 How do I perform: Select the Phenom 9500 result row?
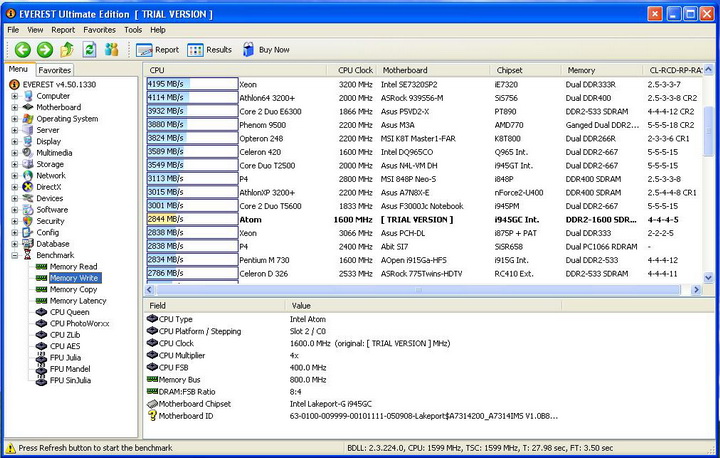point(424,125)
